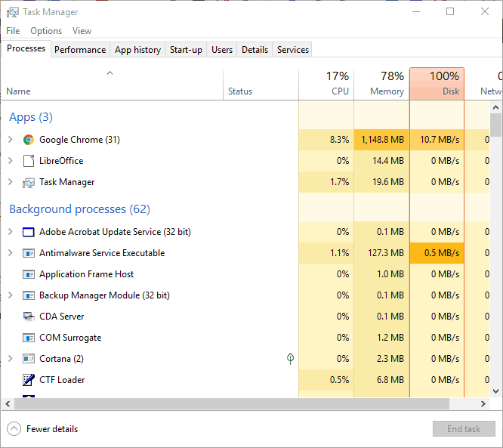
Task: Select the CDA Server process name
Action: tap(62, 317)
